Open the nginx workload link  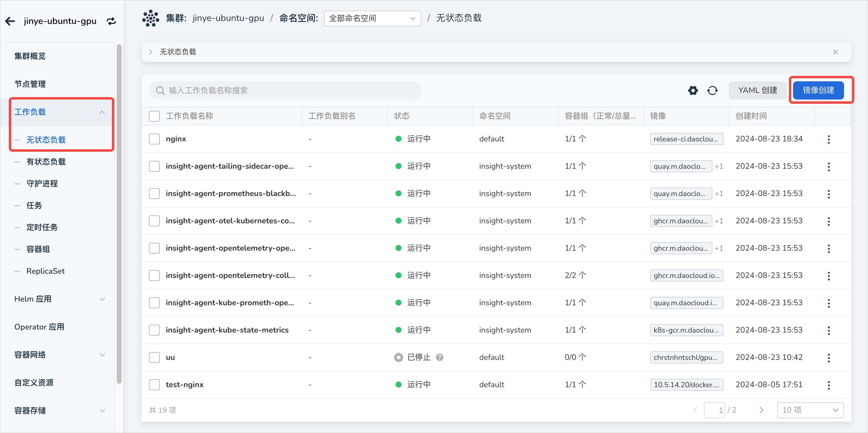(x=176, y=139)
